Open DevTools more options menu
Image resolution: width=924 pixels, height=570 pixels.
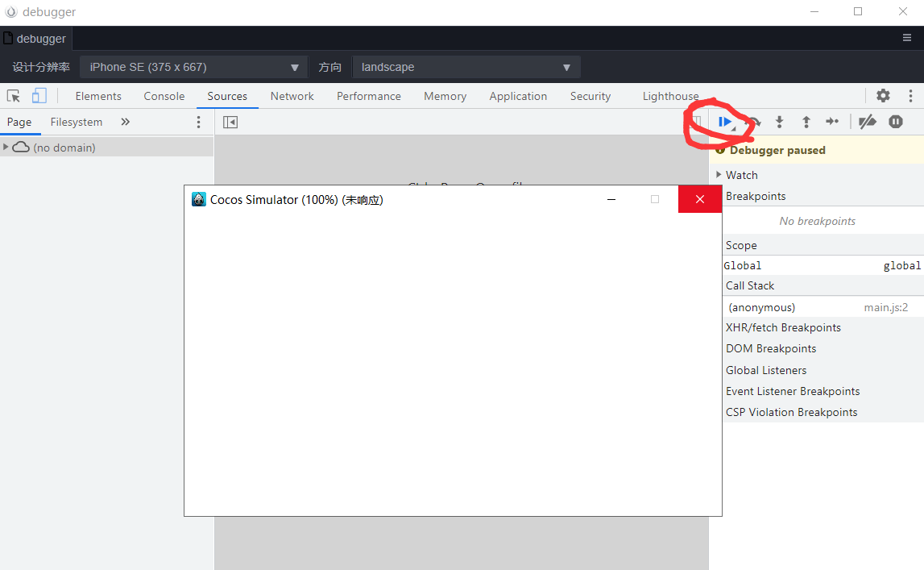pyautogui.click(x=910, y=95)
